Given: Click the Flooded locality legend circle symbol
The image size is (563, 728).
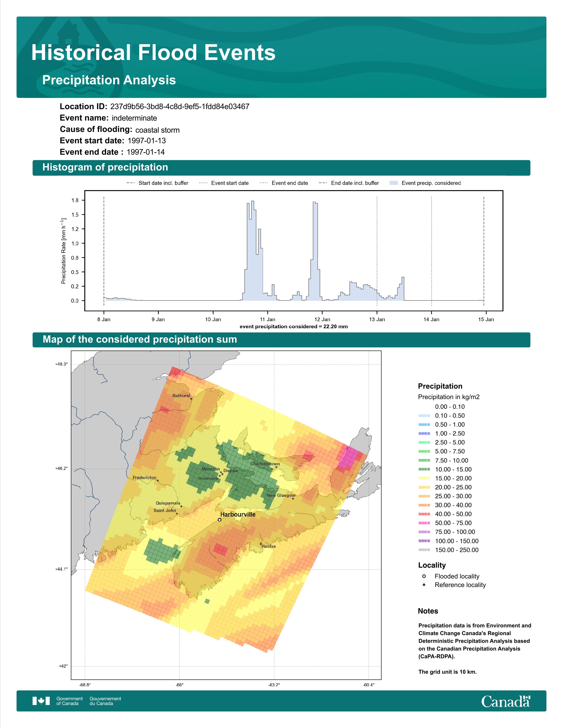Looking at the screenshot, I should (x=424, y=576).
